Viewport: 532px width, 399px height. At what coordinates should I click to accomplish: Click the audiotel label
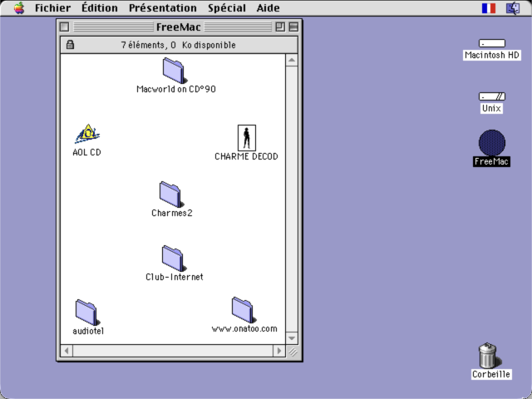88,331
